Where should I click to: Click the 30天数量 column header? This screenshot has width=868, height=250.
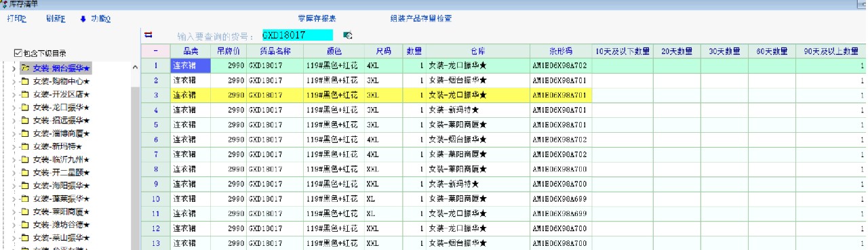pyautogui.click(x=724, y=51)
